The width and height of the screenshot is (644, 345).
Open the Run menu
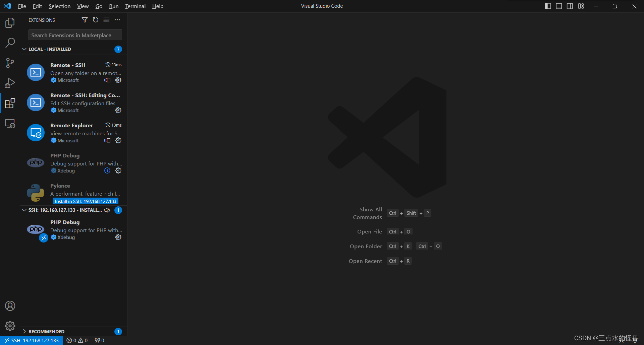pyautogui.click(x=114, y=6)
